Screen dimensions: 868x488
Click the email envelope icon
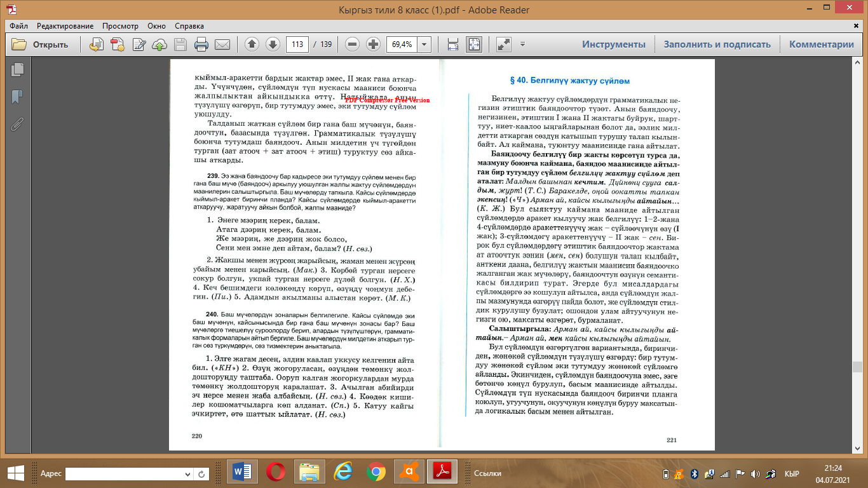[222, 44]
